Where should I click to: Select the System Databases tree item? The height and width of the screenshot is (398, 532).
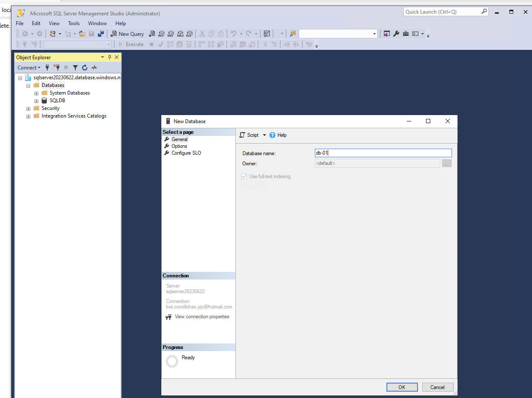[x=69, y=93]
